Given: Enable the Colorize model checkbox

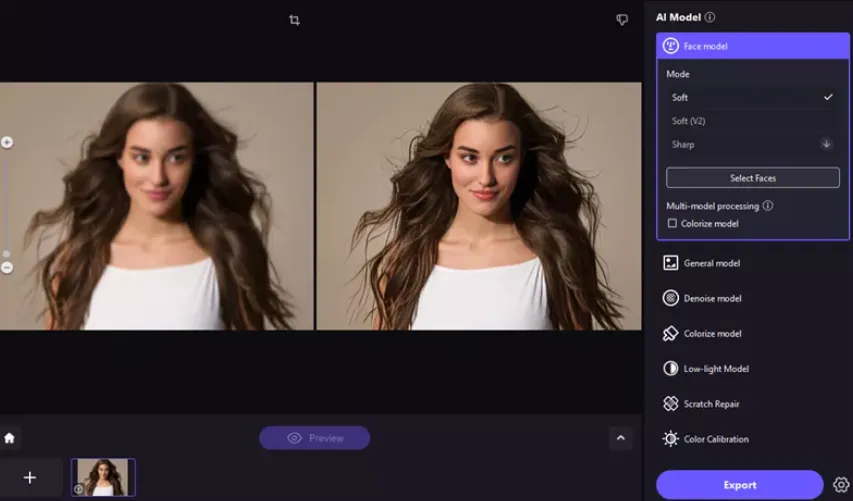Looking at the screenshot, I should [672, 224].
